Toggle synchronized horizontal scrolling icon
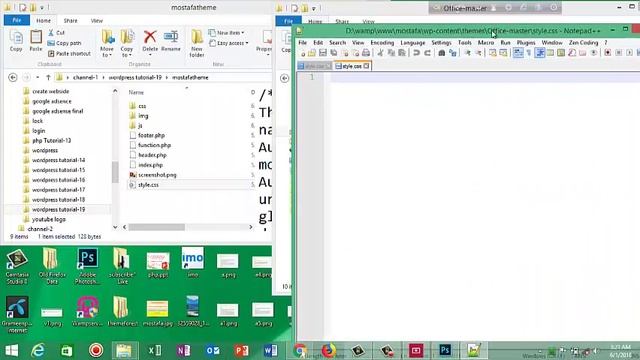The height and width of the screenshot is (360, 640). coord(503,53)
